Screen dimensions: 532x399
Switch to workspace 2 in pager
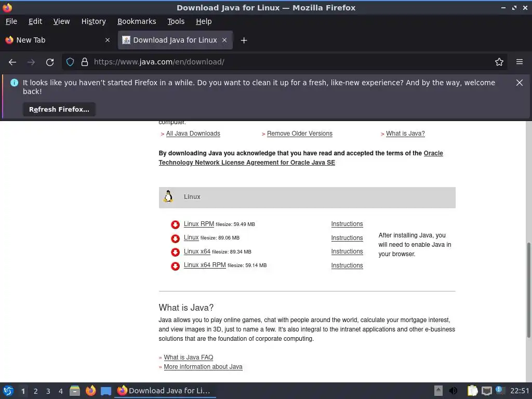[36, 391]
